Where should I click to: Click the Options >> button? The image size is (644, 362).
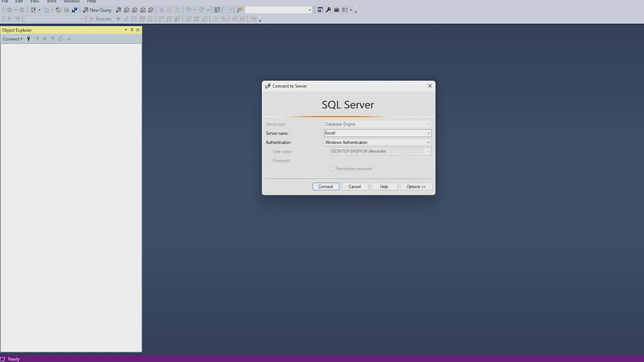(x=416, y=187)
